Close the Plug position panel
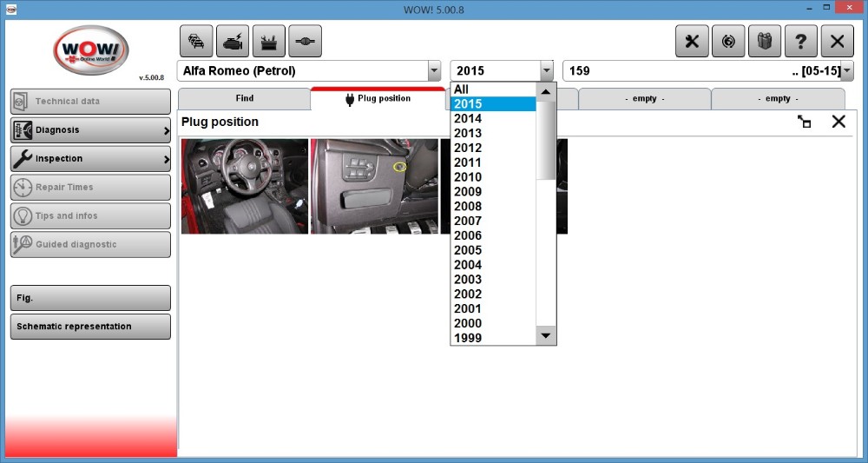The width and height of the screenshot is (868, 463). click(838, 122)
